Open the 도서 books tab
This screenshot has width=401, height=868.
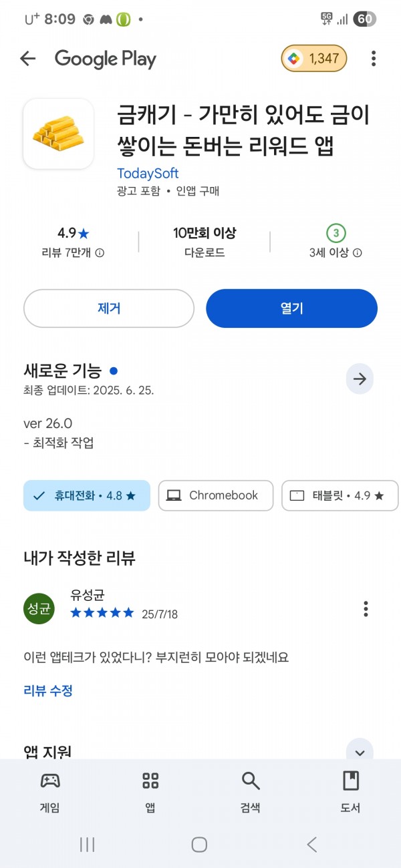pyautogui.click(x=351, y=792)
